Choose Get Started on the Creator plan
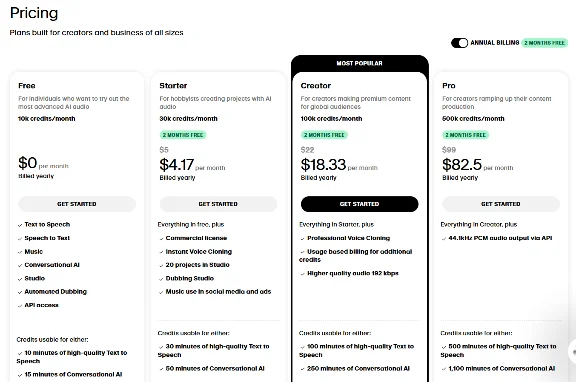 click(359, 204)
